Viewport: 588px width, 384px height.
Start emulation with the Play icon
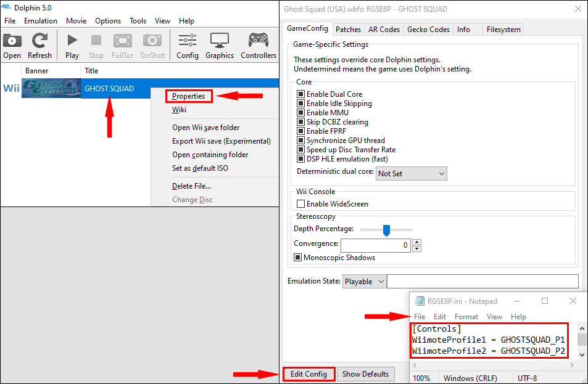tap(72, 41)
